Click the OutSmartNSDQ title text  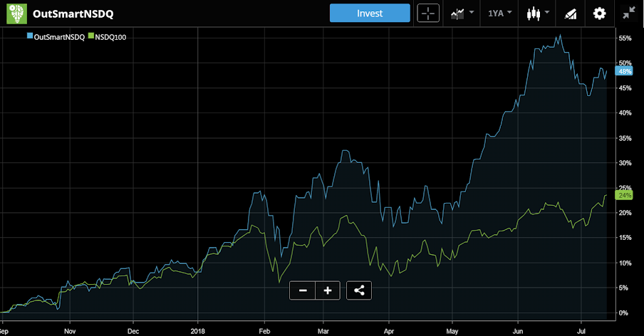73,14
